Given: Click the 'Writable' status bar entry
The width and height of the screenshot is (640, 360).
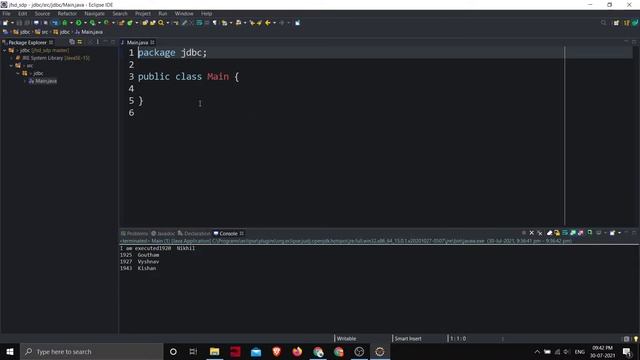Looking at the screenshot, I should [346, 338].
